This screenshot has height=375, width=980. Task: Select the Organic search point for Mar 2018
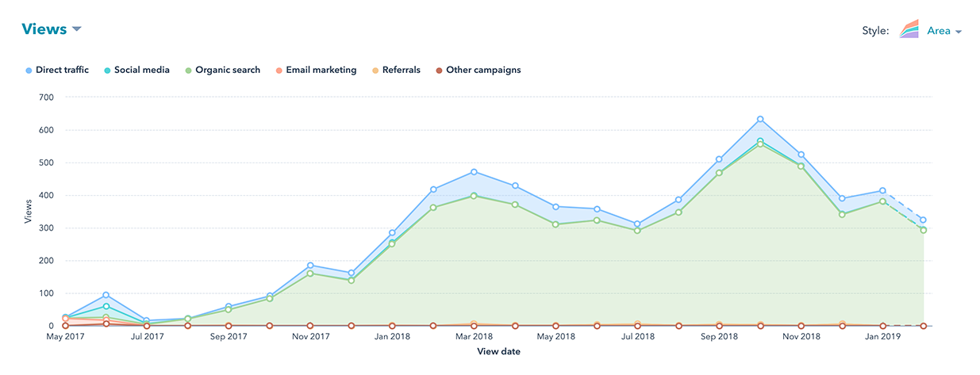[x=474, y=195]
